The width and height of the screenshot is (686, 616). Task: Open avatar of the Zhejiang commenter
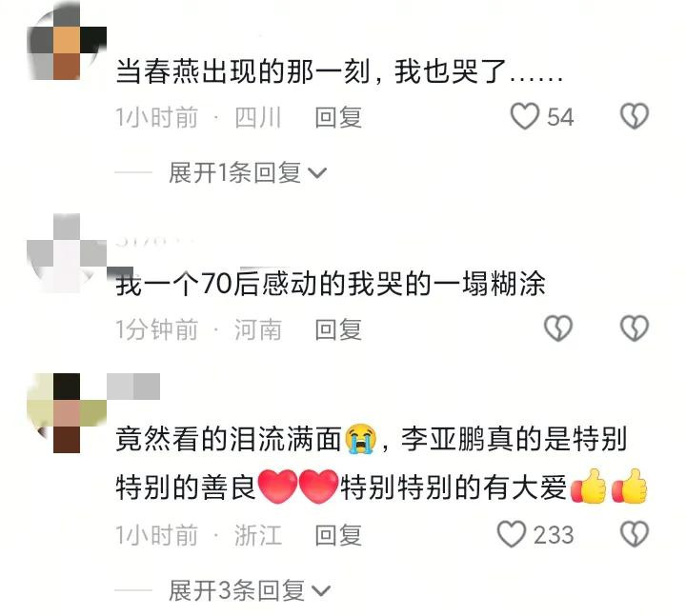pos(67,413)
